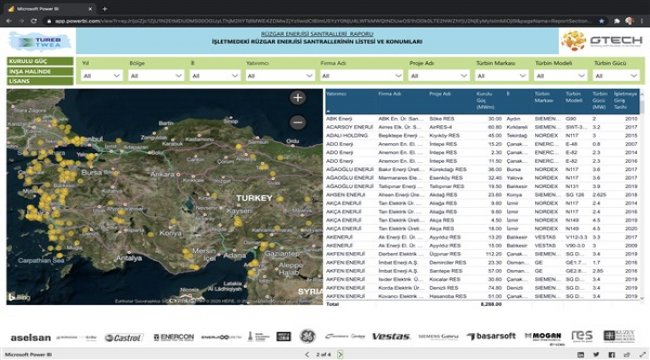Go forward in the browser
This screenshot has width=650, height=360.
click(x=22, y=21)
